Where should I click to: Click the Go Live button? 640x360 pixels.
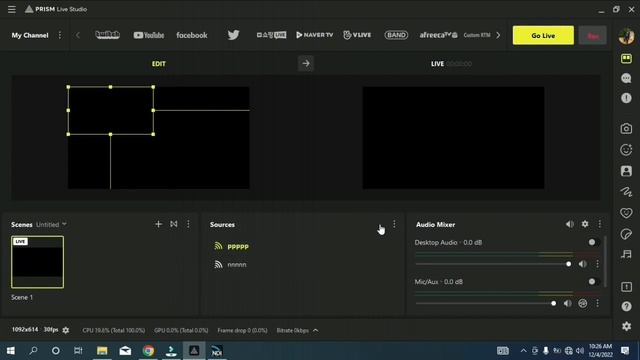(543, 36)
